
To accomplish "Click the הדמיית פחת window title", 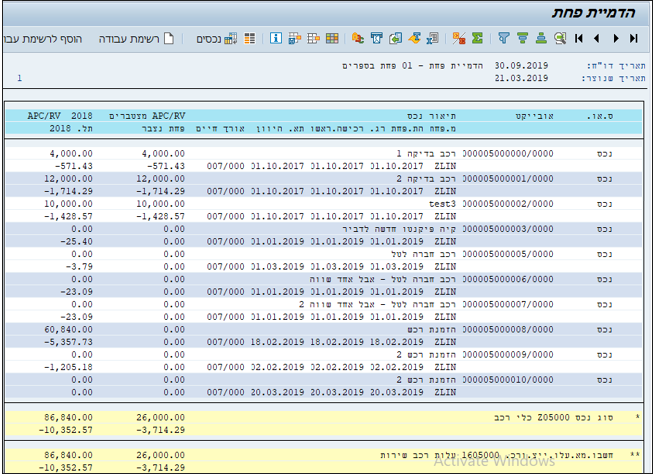I will [x=593, y=13].
